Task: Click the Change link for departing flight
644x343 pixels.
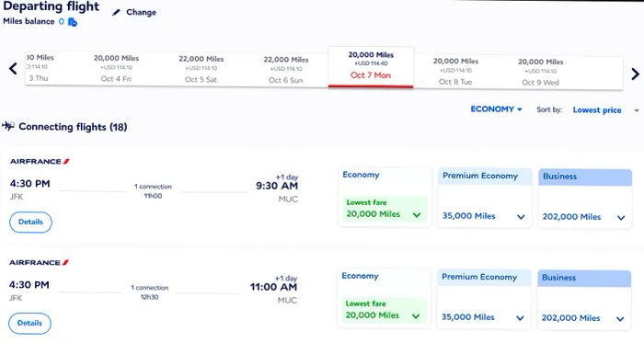Action: coord(141,12)
